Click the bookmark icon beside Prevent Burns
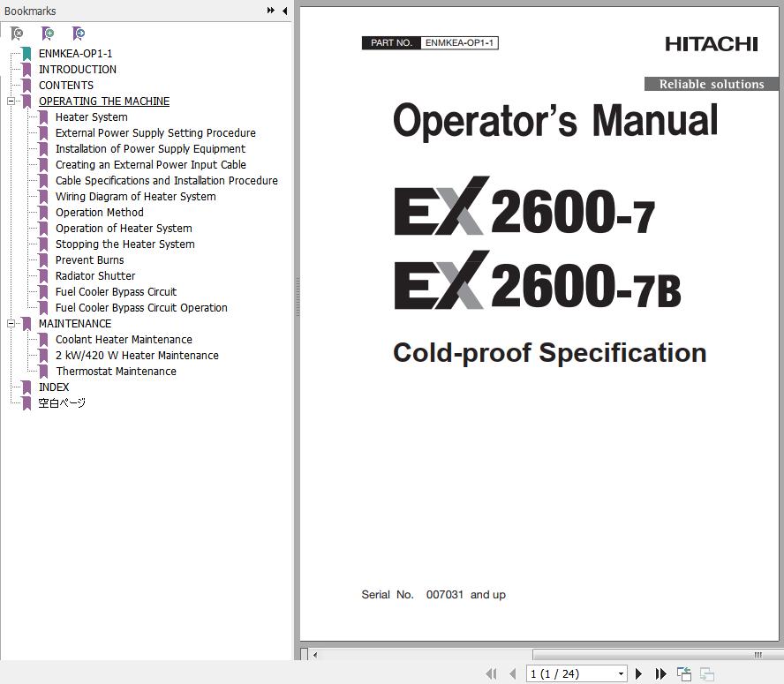This screenshot has width=784, height=684. (x=43, y=260)
